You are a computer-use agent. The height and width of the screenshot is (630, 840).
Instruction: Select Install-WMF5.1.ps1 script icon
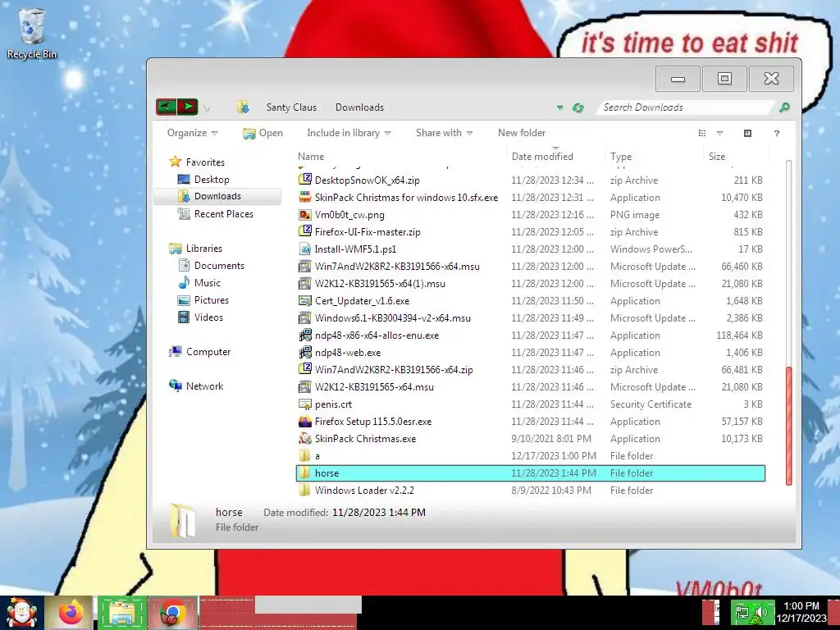coord(305,249)
